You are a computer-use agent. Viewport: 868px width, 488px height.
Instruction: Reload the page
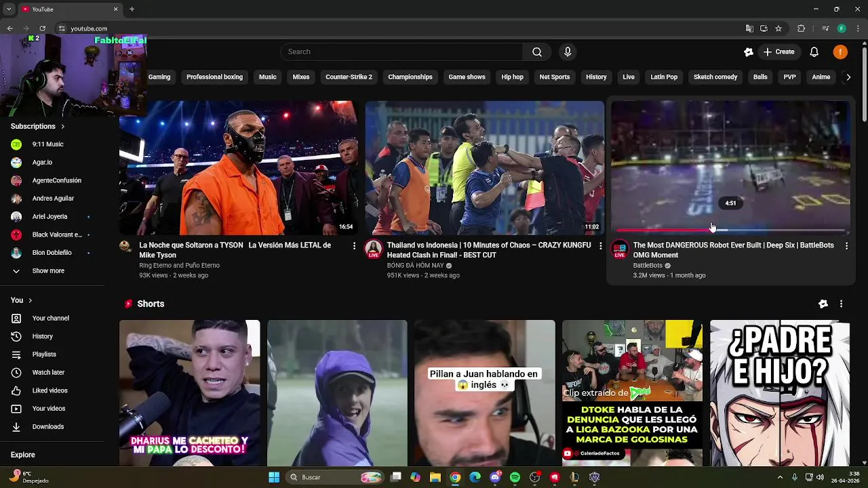(42, 28)
